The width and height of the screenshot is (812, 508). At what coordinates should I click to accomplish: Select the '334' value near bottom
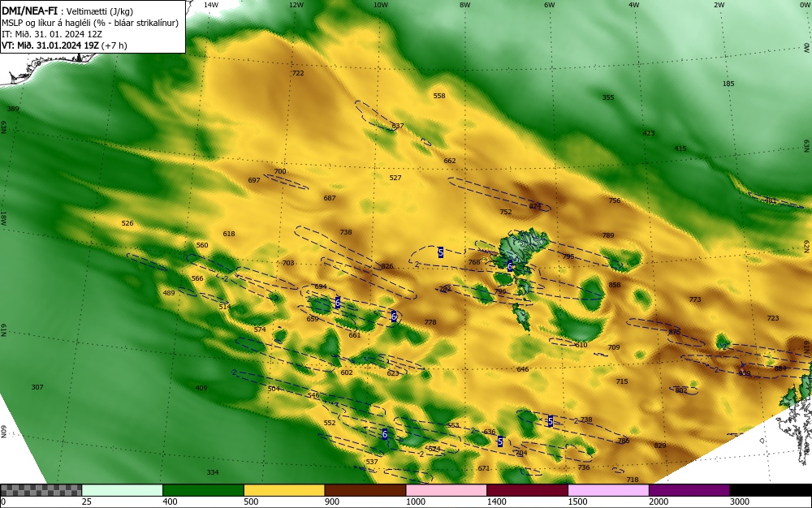(x=213, y=472)
